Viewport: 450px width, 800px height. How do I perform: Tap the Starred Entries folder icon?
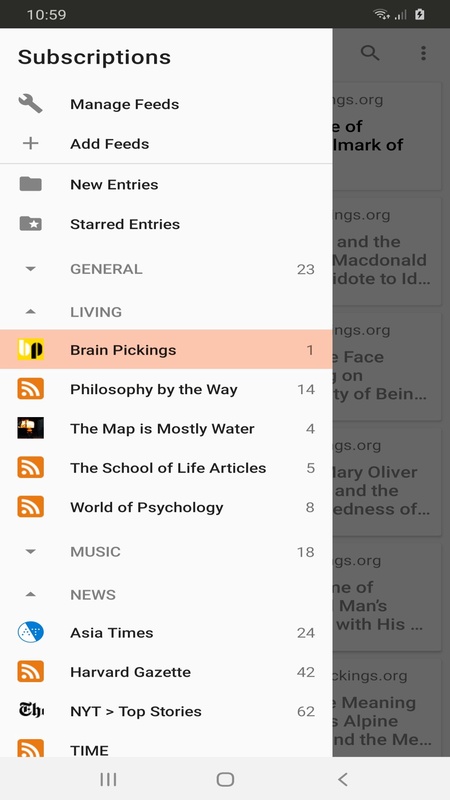31,223
